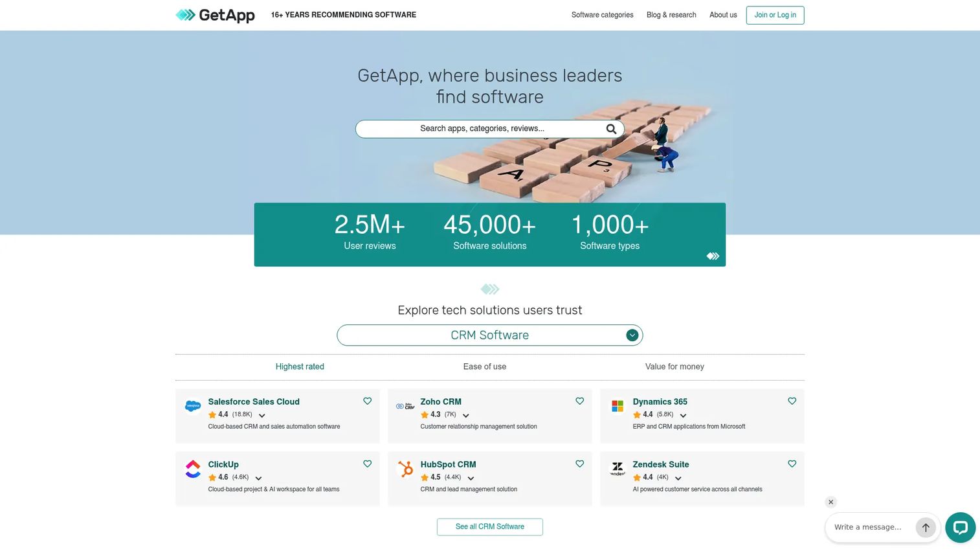The height and width of the screenshot is (551, 980).
Task: Click the HubSpot CRM logo
Action: pyautogui.click(x=405, y=469)
